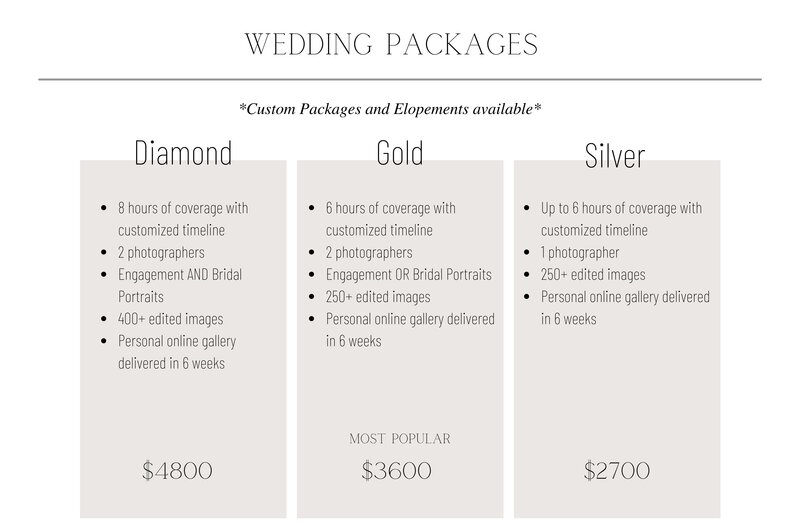Image resolution: width=800 pixels, height=528 pixels.
Task: Click '400+ edited images' item
Action: (170, 319)
